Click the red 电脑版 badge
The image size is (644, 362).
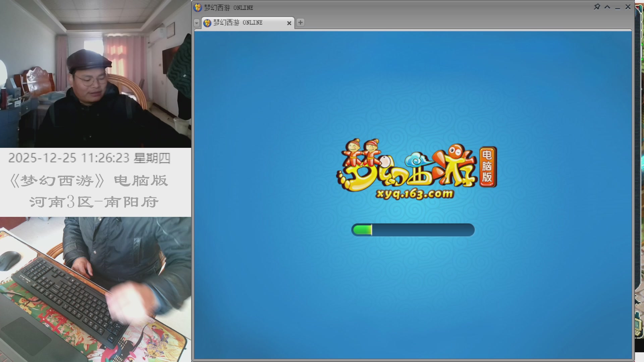coord(487,167)
